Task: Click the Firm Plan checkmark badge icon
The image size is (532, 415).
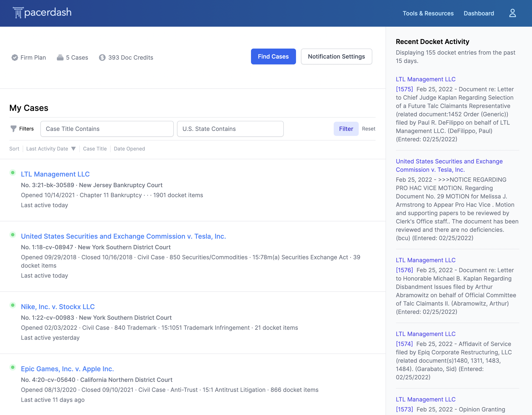Action: click(15, 58)
